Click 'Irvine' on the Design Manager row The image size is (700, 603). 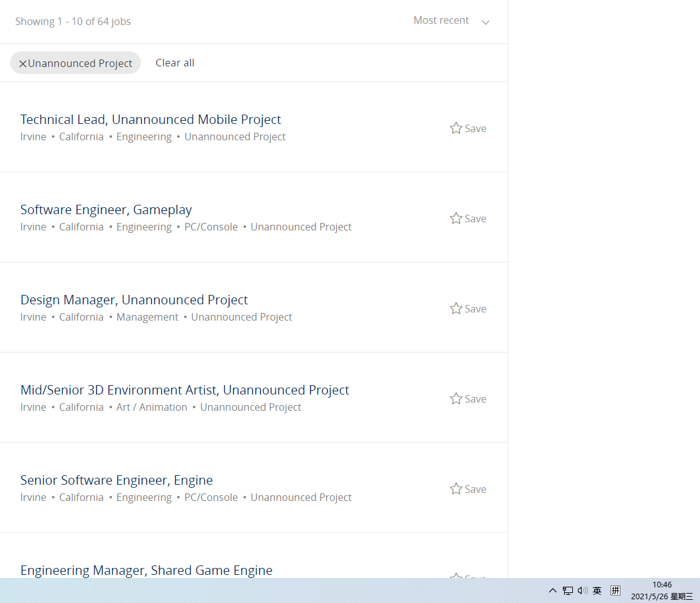click(33, 317)
